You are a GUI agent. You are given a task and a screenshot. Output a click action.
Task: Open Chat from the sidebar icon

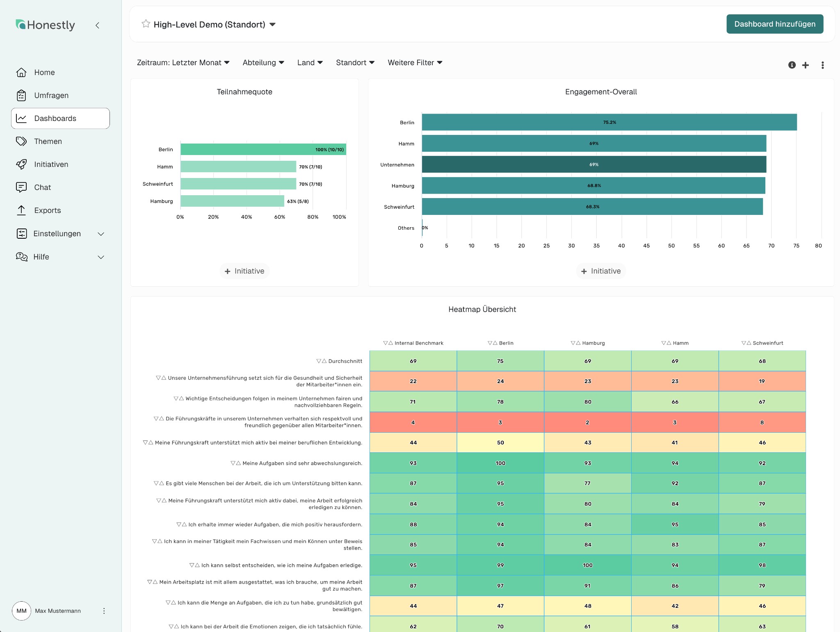21,187
